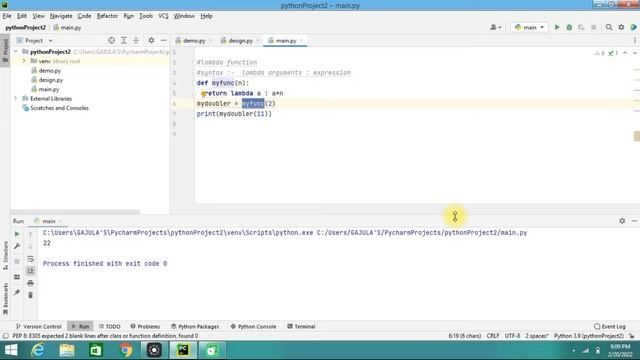Rerun main in Run panel
The width and height of the screenshot is (640, 360).
(x=17, y=234)
